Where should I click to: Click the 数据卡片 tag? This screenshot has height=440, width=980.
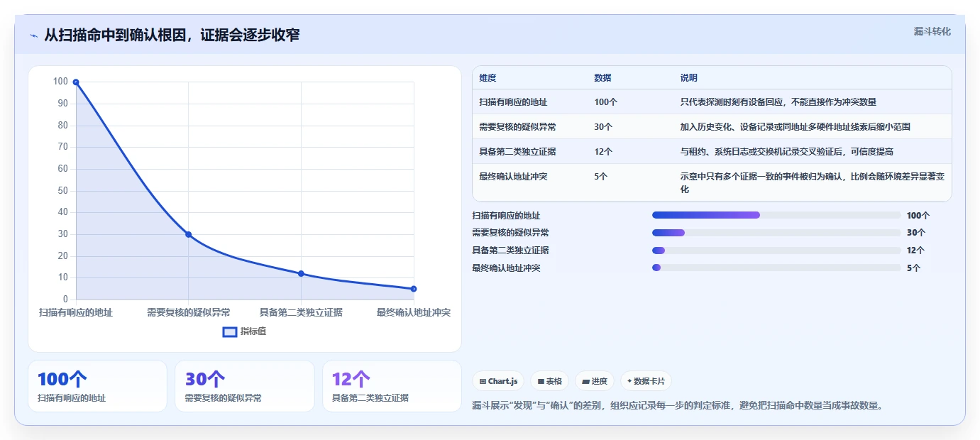[x=646, y=381]
